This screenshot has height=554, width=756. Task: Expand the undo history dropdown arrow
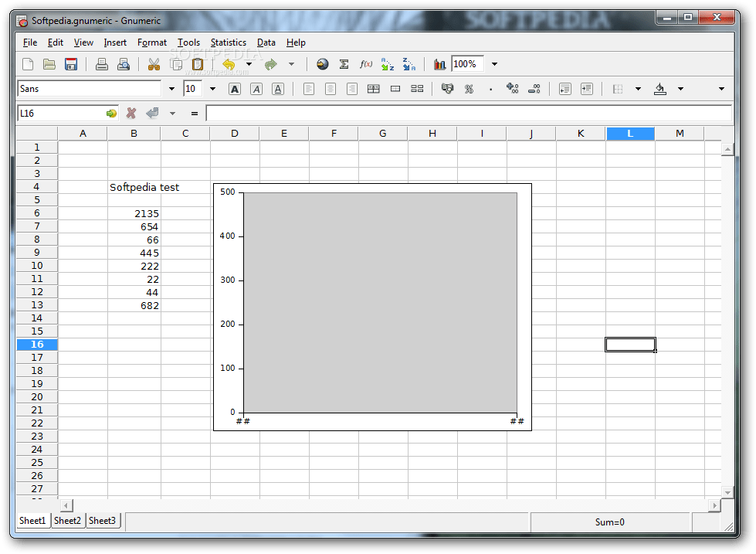click(x=249, y=64)
